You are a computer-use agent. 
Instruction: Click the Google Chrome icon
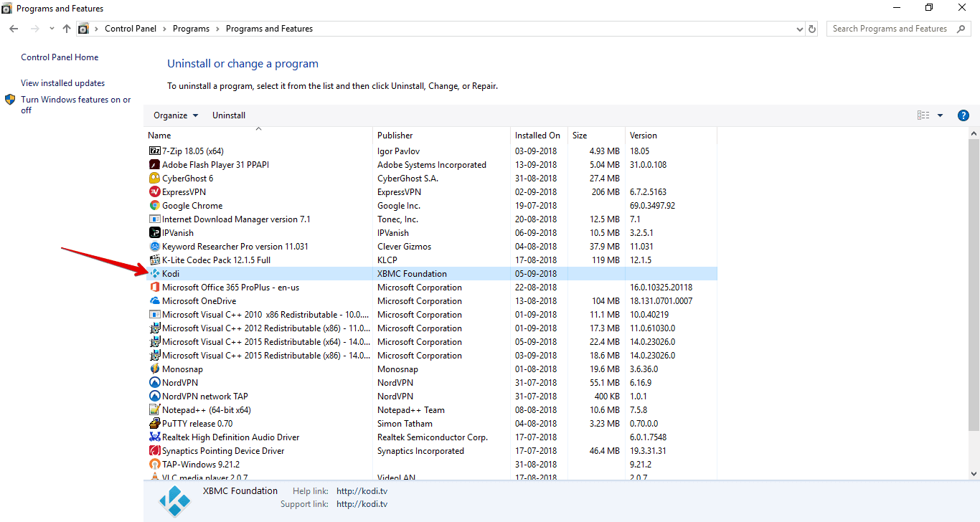click(x=154, y=206)
